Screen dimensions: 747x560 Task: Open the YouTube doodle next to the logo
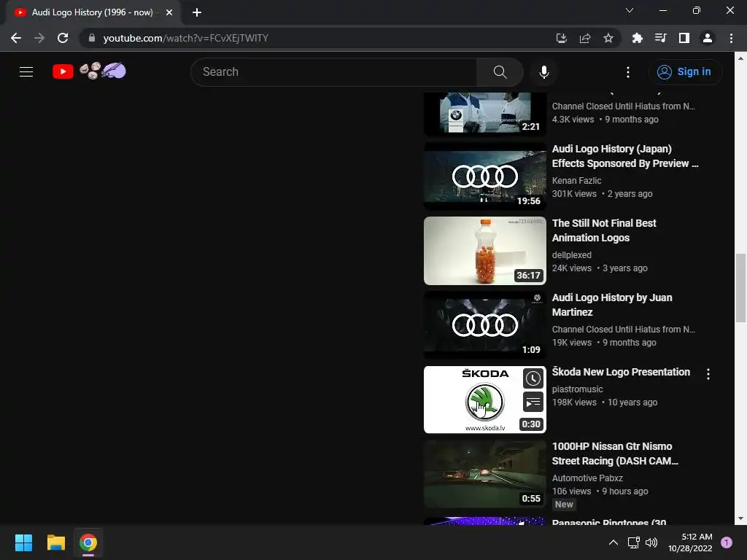[x=103, y=71]
